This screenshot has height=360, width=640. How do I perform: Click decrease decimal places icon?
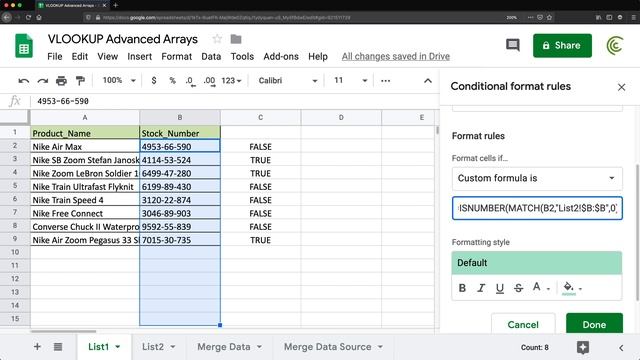point(190,81)
